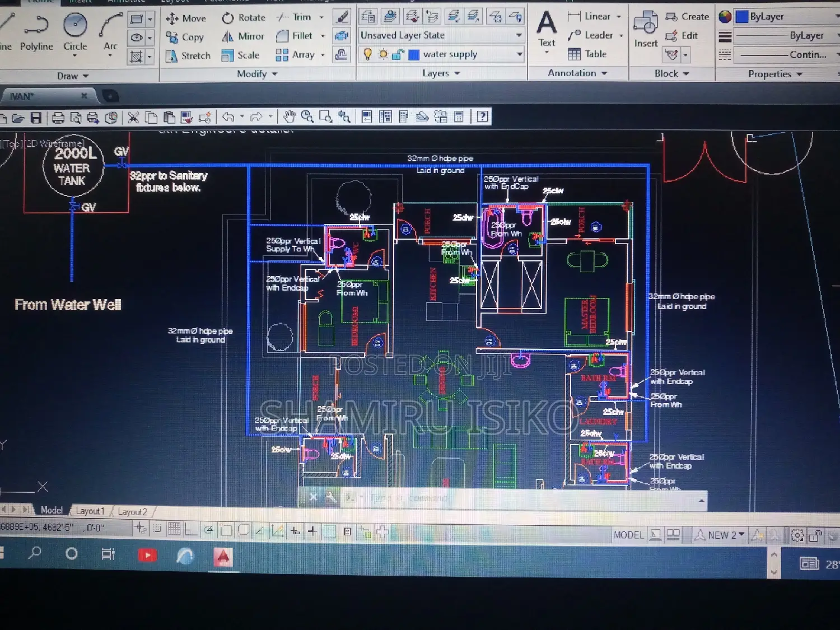This screenshot has height=630, width=840.
Task: Click the Mirror tool
Action: (242, 36)
